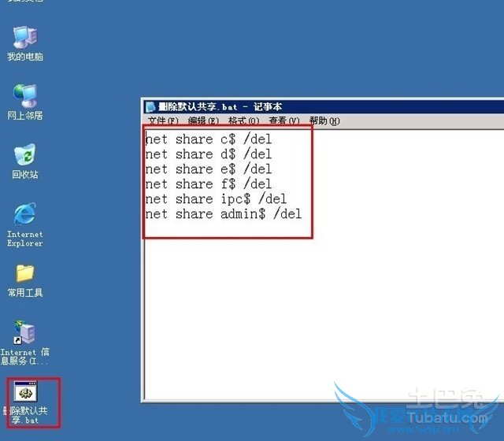This screenshot has height=441, width=504.
Task: Click the line 'net share e$ /del'
Action: tap(209, 169)
